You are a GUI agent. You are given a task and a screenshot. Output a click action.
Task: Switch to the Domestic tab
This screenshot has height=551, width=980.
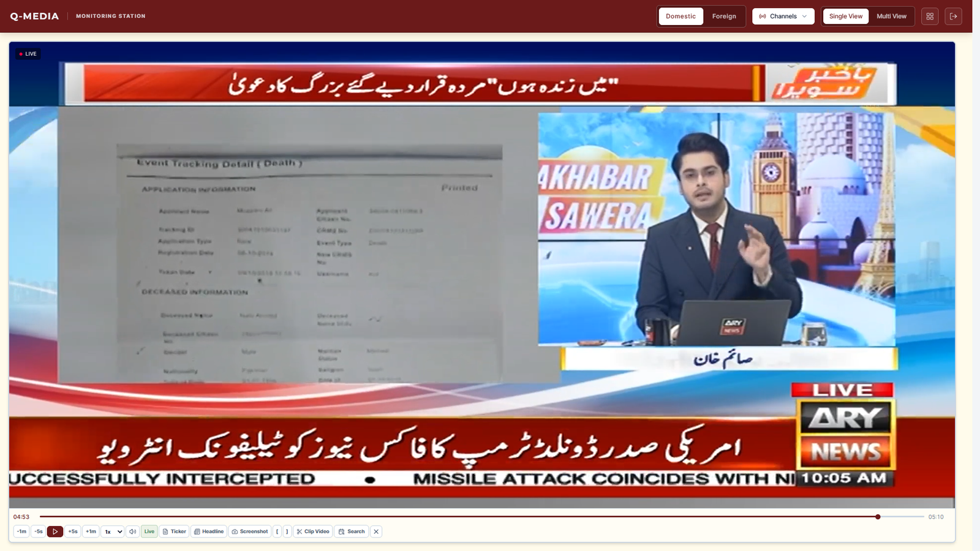(681, 16)
